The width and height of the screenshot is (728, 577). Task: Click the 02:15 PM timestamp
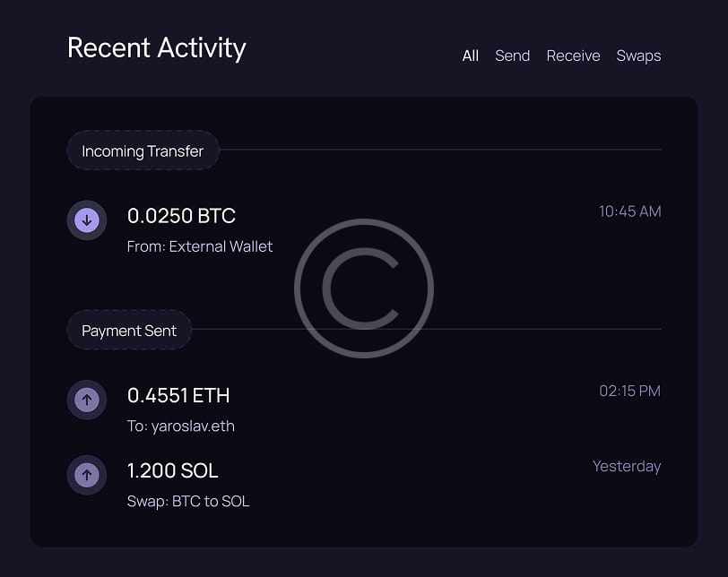(629, 391)
